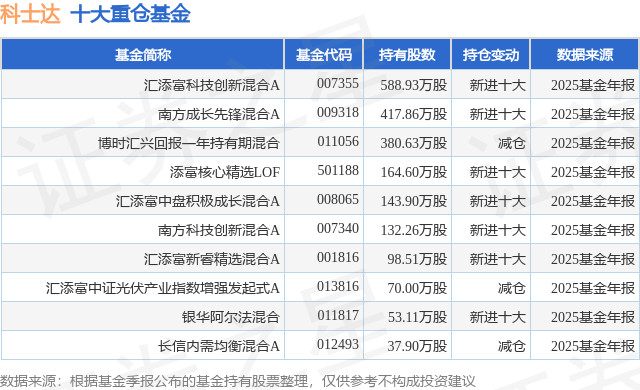The image size is (640, 390).
Task: Click fund code 011056
Action: click(x=338, y=142)
